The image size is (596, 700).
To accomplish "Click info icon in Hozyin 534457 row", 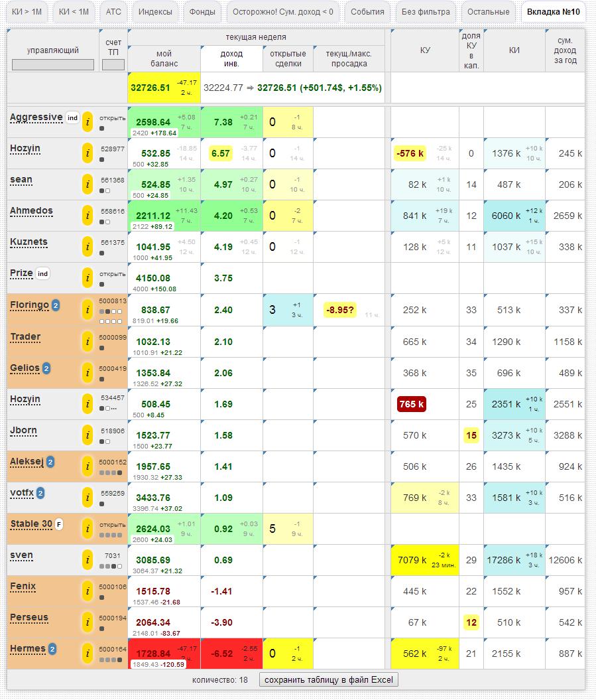I will (x=88, y=404).
